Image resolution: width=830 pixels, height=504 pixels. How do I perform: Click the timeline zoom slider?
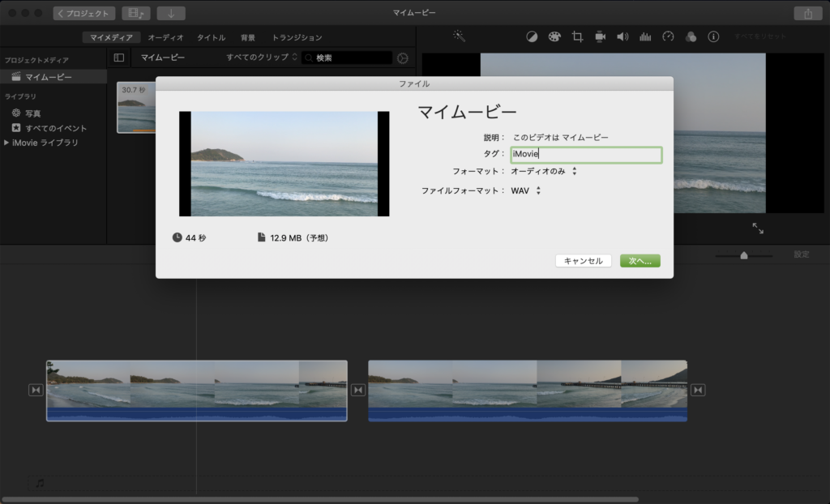[743, 255]
